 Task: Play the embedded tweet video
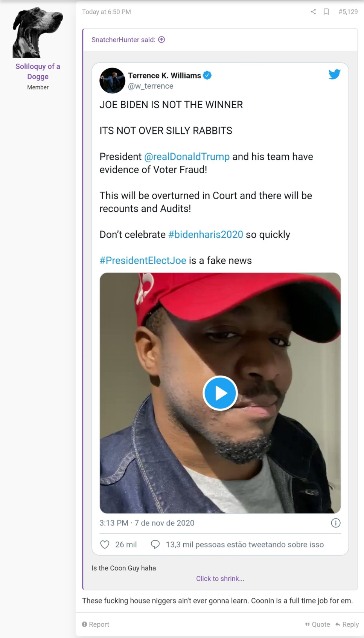pyautogui.click(x=220, y=393)
